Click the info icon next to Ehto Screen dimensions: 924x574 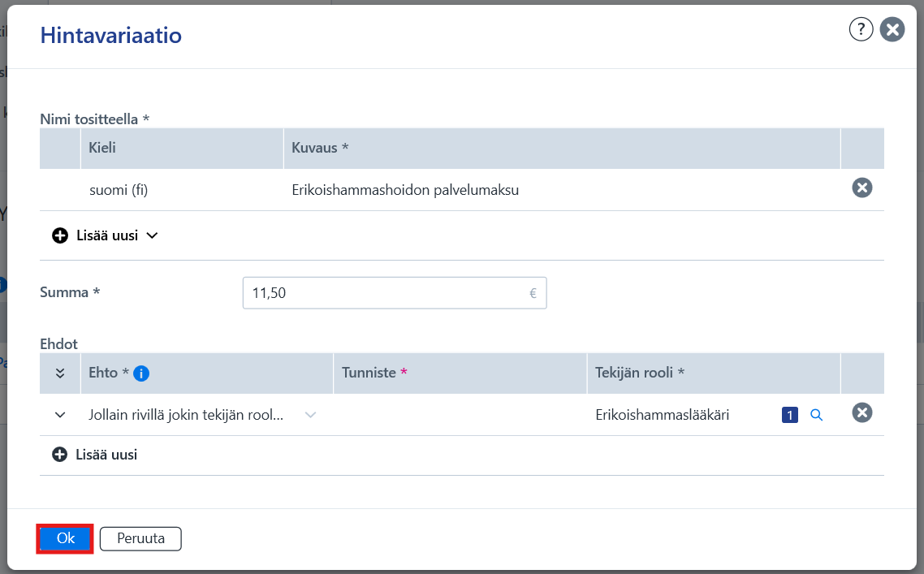point(140,373)
